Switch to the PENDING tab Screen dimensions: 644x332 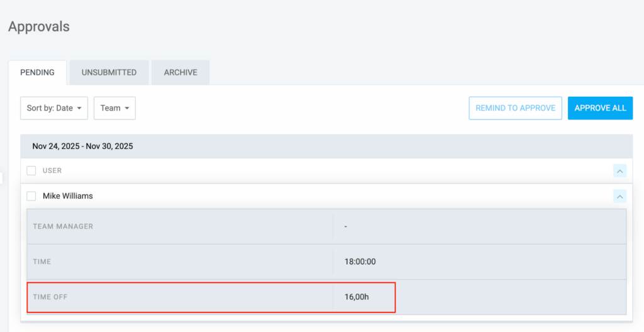[x=38, y=72]
